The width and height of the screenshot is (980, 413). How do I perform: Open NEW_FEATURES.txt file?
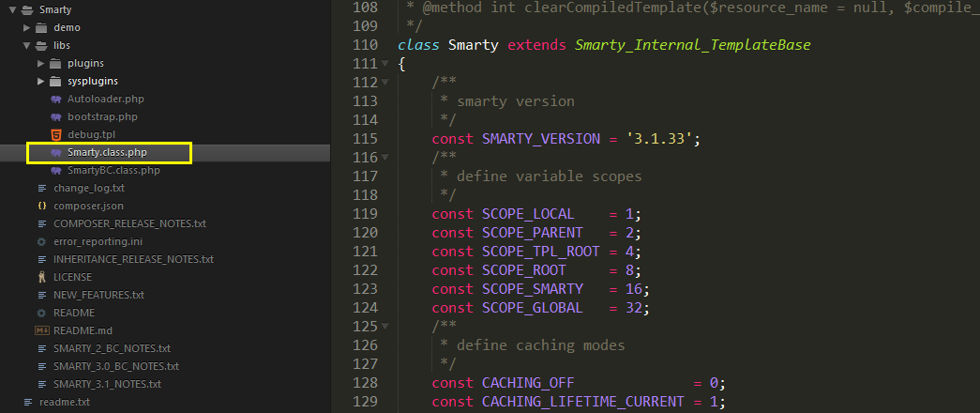(x=98, y=295)
